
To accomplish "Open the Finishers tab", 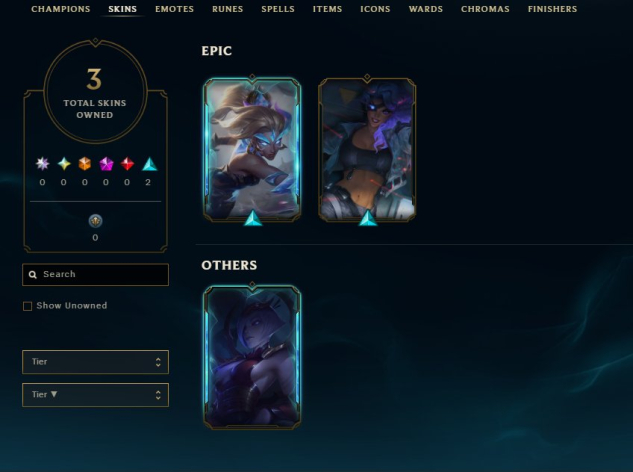I will 552,9.
